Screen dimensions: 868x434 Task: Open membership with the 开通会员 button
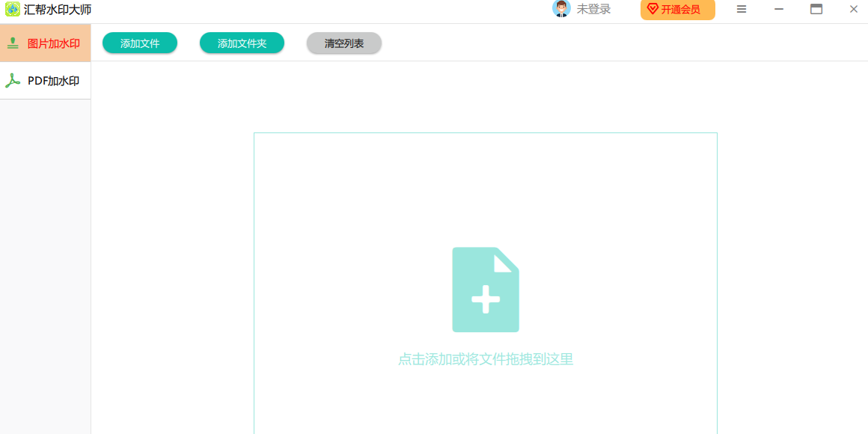click(x=677, y=10)
